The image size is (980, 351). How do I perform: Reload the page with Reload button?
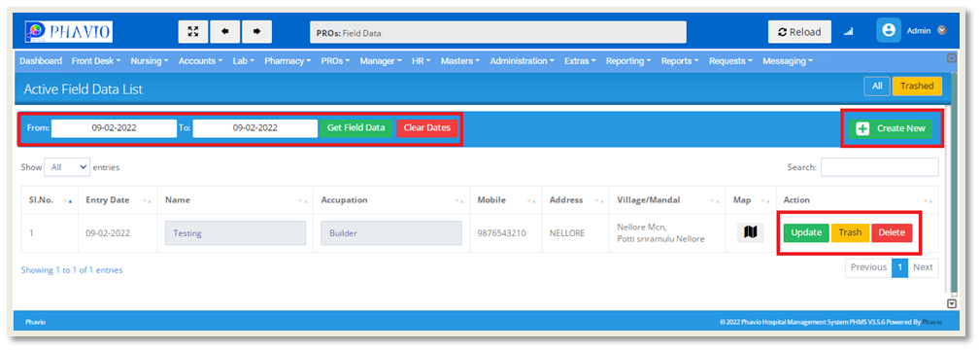799,32
